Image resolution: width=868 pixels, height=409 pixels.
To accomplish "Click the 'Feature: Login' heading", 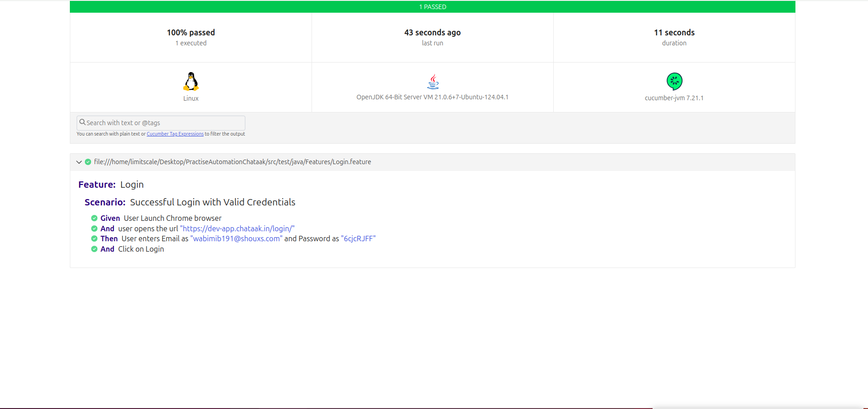I will (x=111, y=185).
